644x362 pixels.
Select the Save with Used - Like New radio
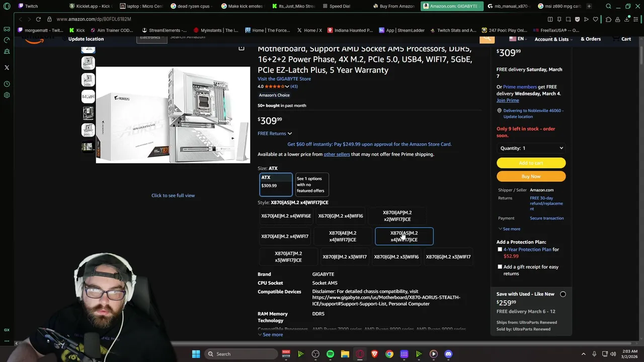click(x=563, y=294)
